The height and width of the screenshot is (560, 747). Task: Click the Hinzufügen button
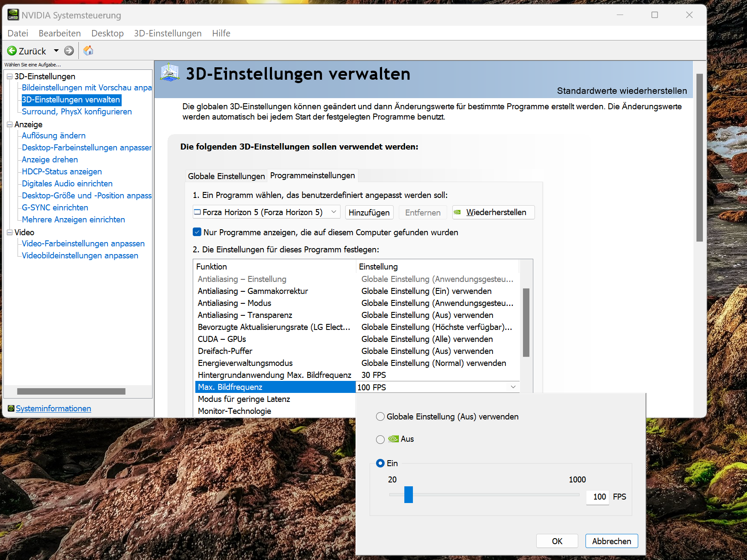pyautogui.click(x=369, y=213)
